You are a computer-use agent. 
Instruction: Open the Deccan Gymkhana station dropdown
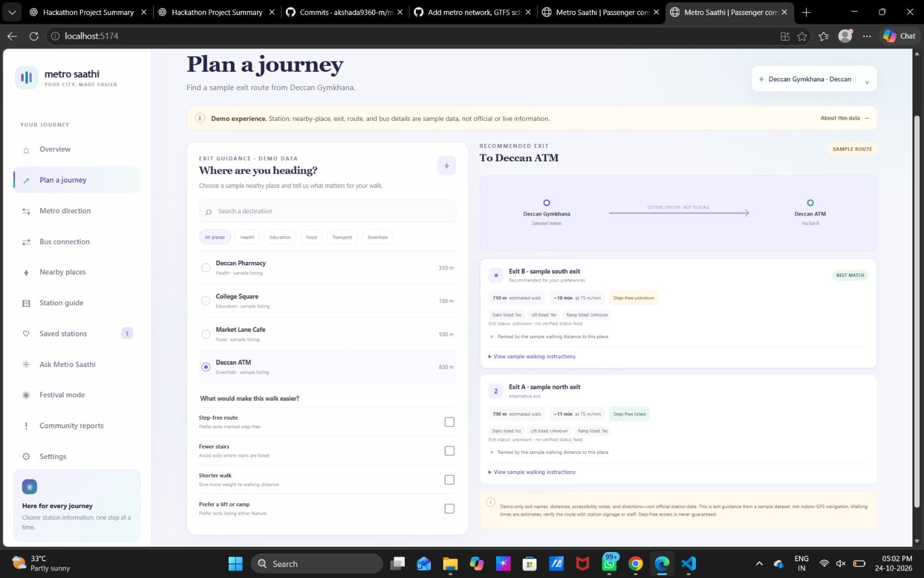pos(814,79)
